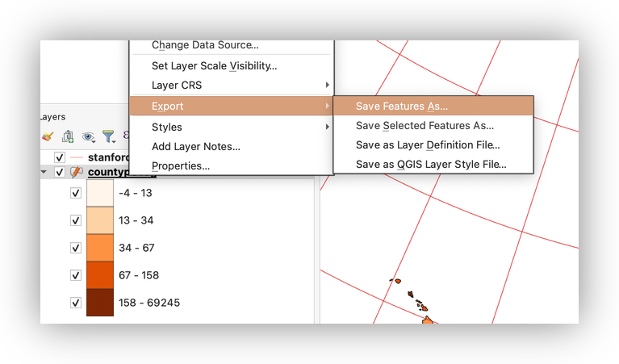Viewport: 619px width, 364px height.
Task: Choose Add Layer Notes menu entry
Action: 196,146
